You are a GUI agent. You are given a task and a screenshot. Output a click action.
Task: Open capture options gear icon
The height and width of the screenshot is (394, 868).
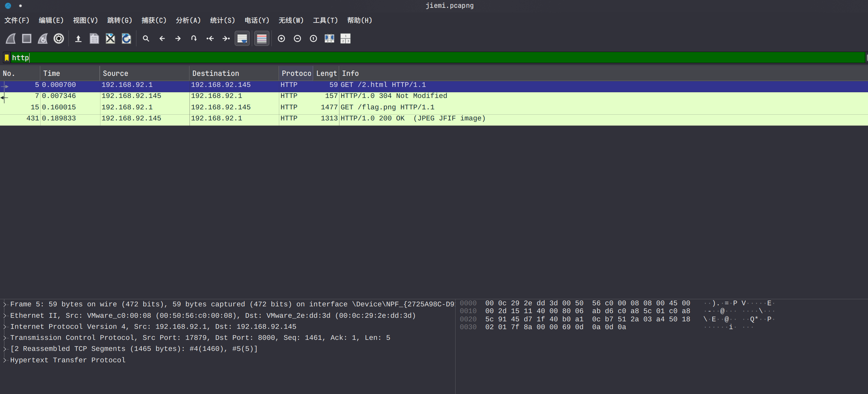[x=59, y=38]
